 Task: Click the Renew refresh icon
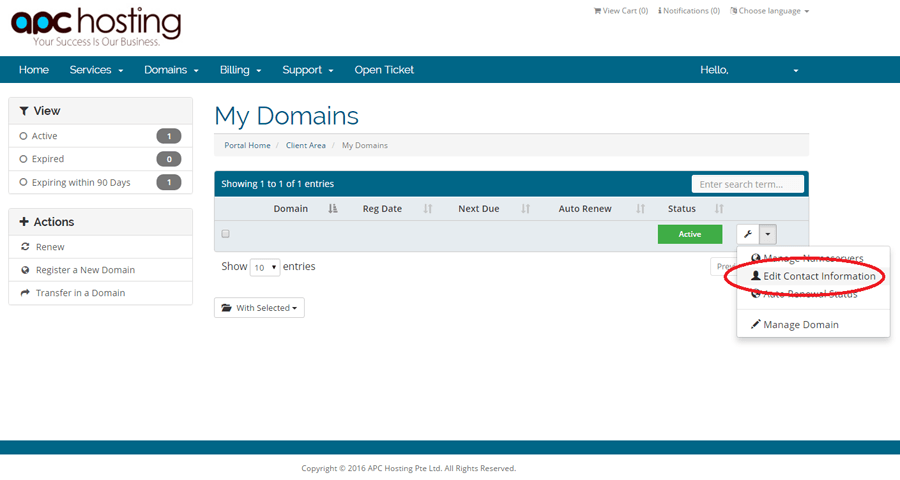[x=25, y=246]
